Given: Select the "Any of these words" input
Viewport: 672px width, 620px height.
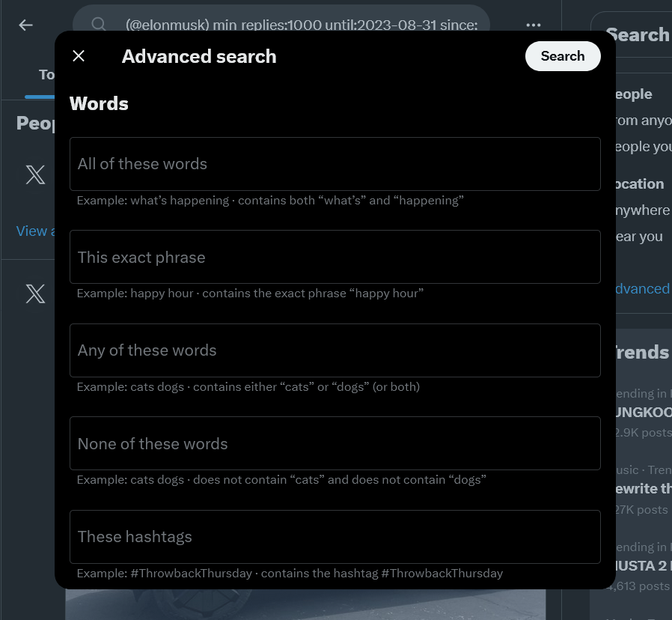Looking at the screenshot, I should click(335, 350).
